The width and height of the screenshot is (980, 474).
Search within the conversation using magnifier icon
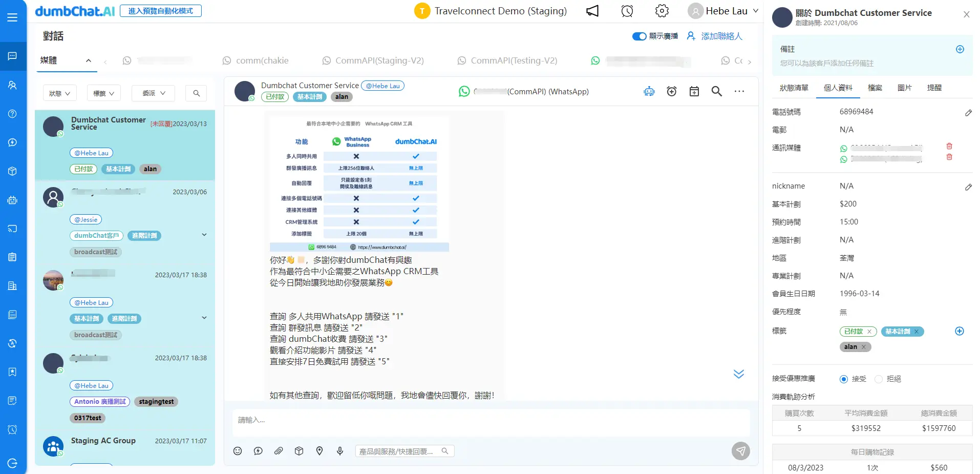click(717, 91)
